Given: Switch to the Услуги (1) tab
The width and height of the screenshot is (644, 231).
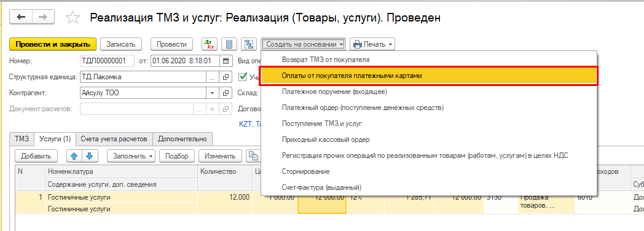Looking at the screenshot, I should pos(55,139).
